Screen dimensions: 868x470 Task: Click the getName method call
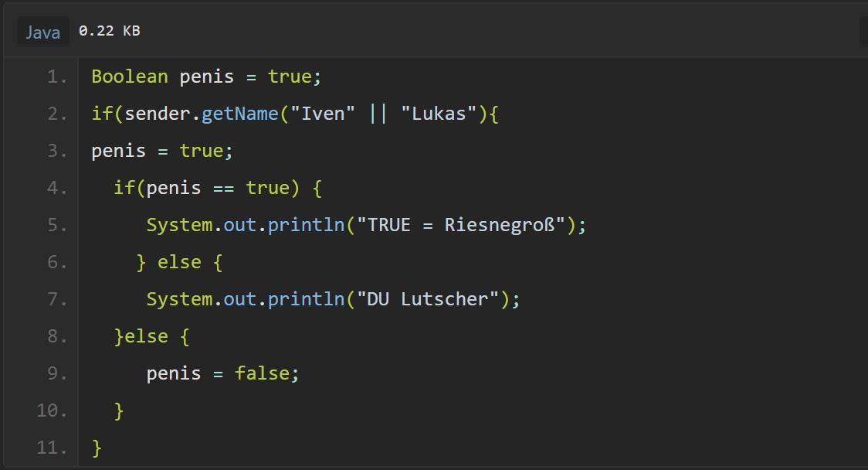pos(239,114)
